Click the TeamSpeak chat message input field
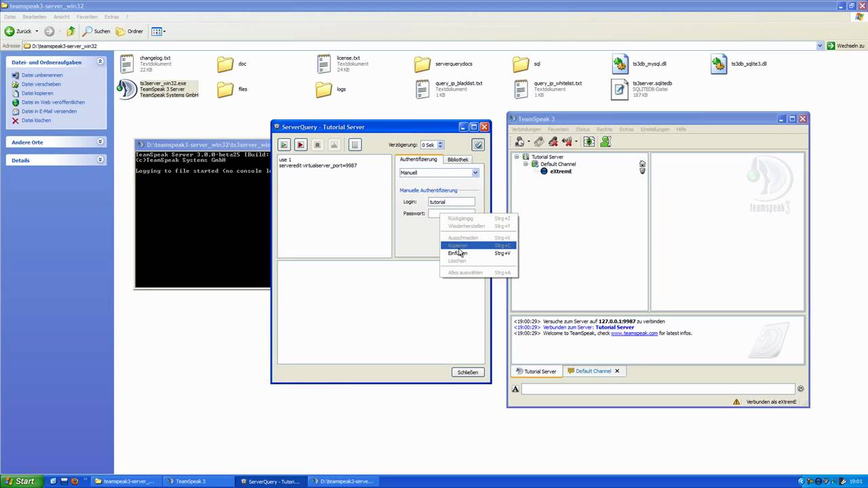Screen dimensions: 868x488 (658, 389)
